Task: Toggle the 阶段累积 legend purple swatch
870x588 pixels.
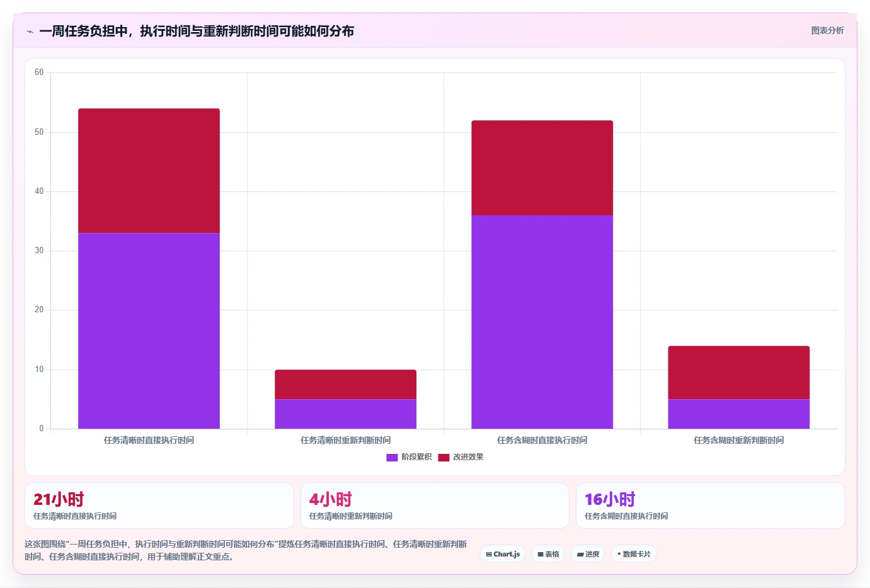Action: point(392,457)
